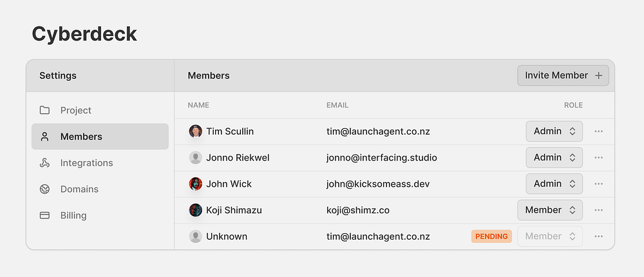Click Koji Shimazu's avatar picture

pyautogui.click(x=196, y=210)
